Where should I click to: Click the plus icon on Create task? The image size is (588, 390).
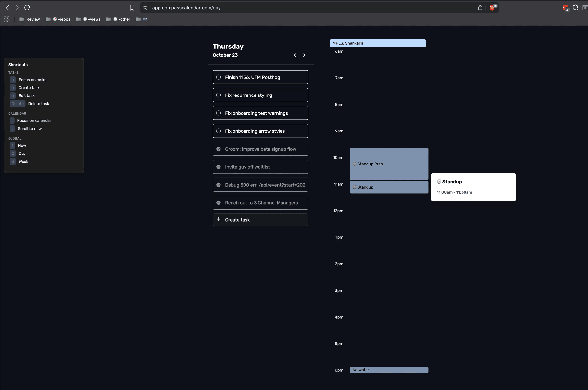tap(219, 219)
